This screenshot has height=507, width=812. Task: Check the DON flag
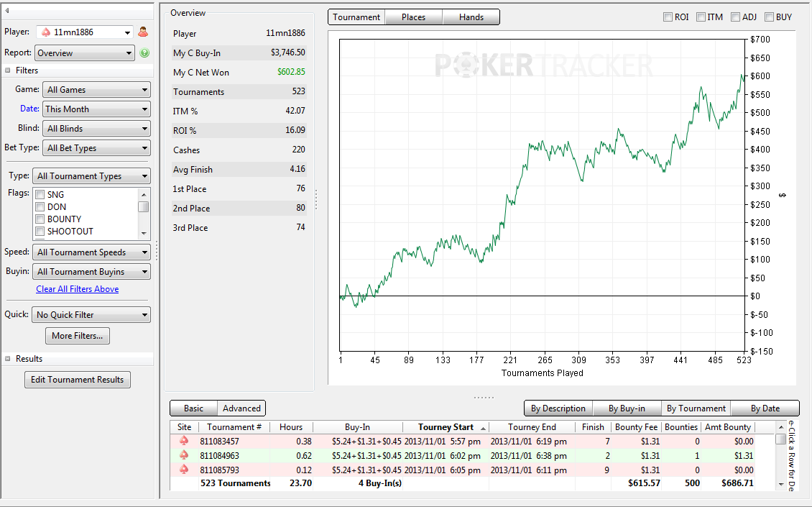pyautogui.click(x=40, y=207)
